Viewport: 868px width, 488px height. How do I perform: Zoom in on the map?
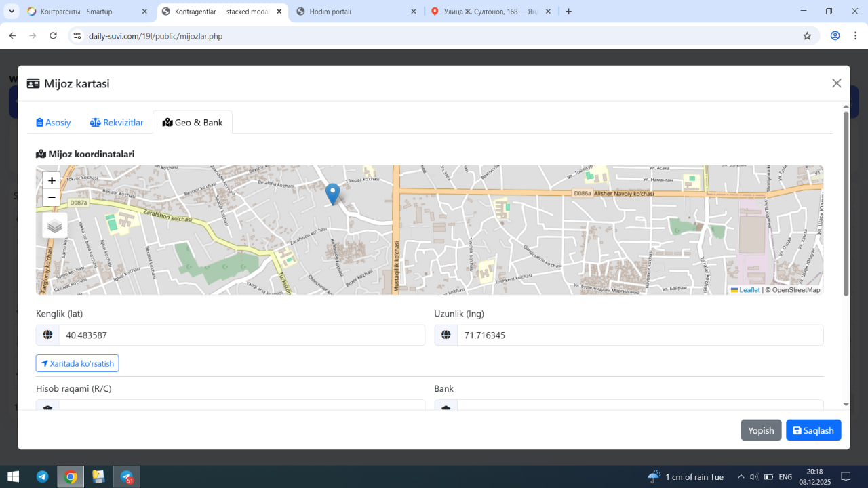tap(52, 181)
